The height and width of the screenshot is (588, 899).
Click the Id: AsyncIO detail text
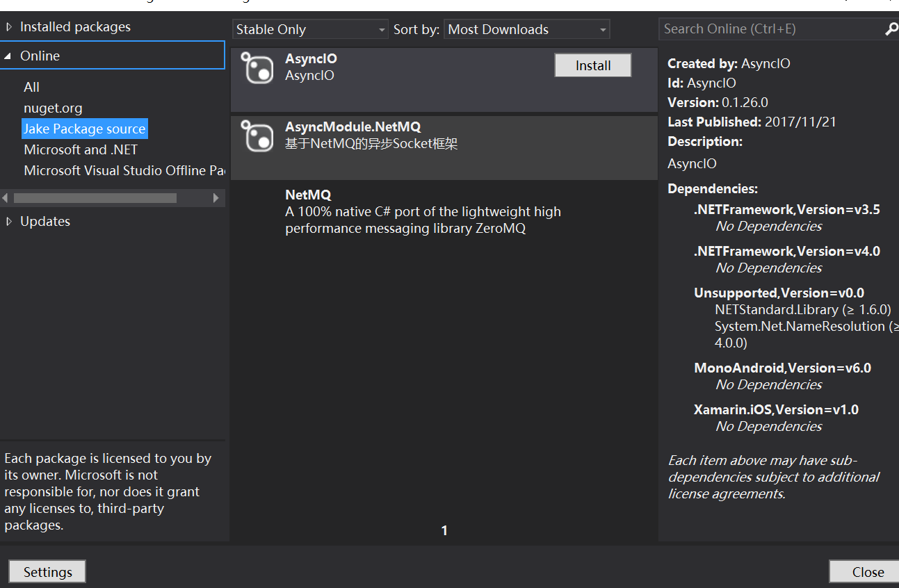click(702, 83)
